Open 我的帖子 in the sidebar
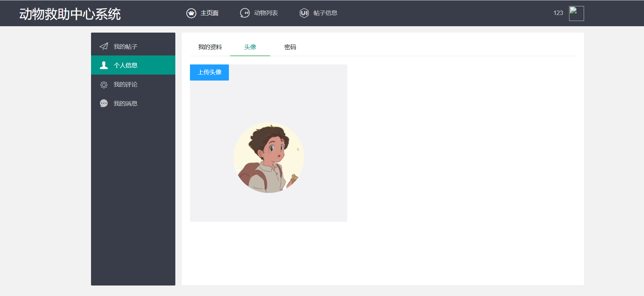Viewport: 644px width, 296px height. (133, 46)
